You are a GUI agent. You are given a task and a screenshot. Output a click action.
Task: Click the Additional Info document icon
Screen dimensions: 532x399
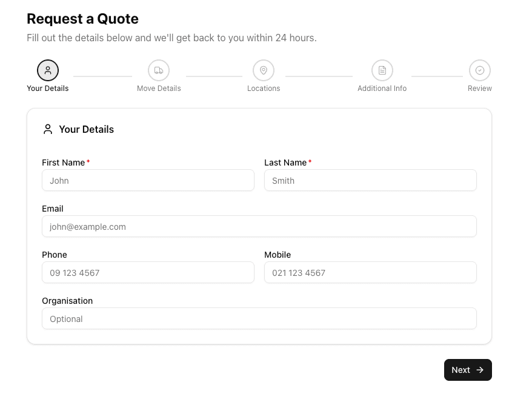pyautogui.click(x=382, y=70)
